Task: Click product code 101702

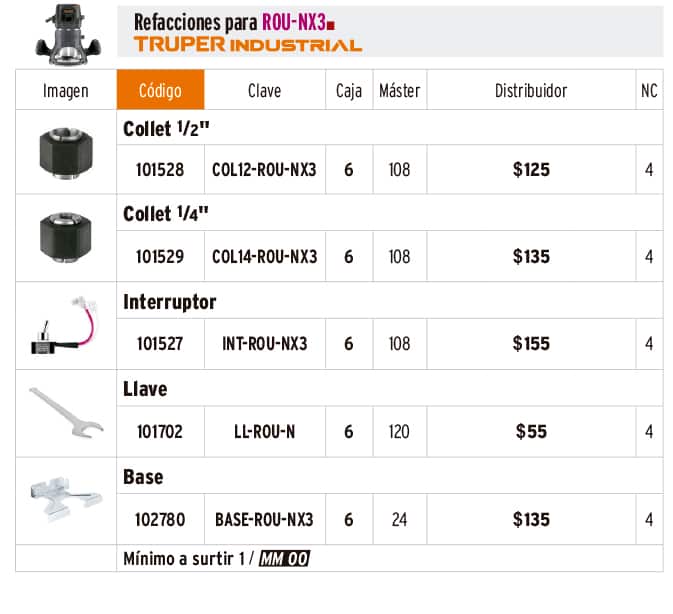Action: [x=160, y=432]
